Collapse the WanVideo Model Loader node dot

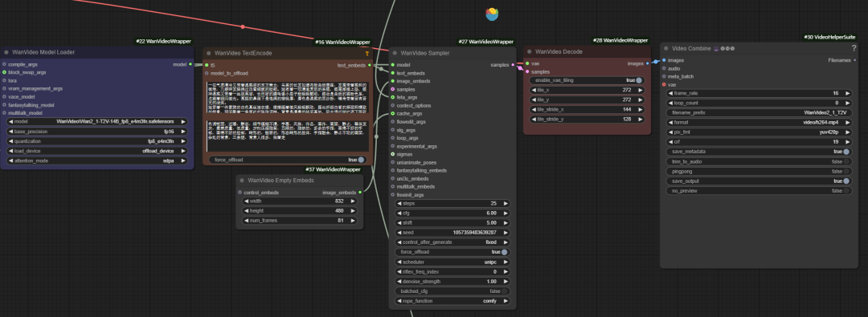coord(6,52)
